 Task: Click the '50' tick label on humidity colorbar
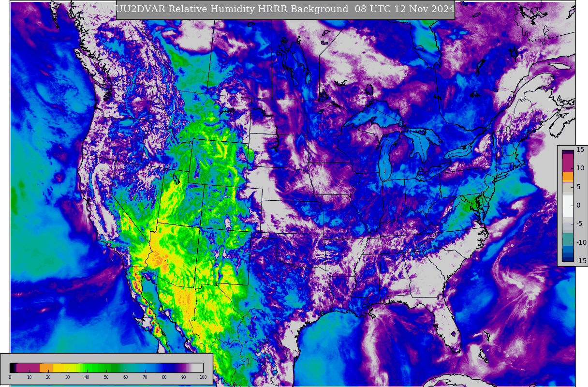[x=106, y=377]
